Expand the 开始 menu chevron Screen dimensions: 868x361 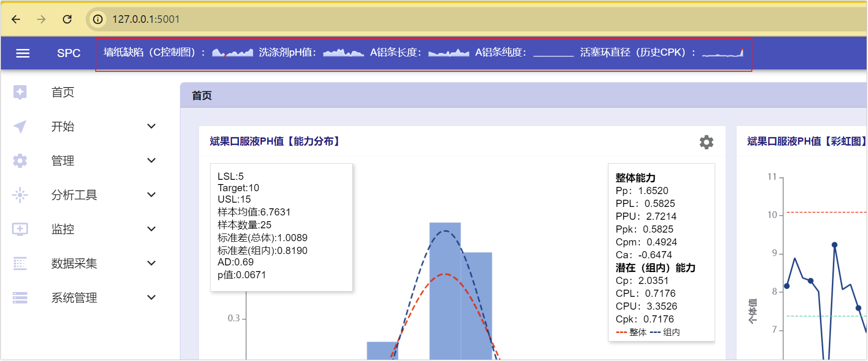[151, 127]
